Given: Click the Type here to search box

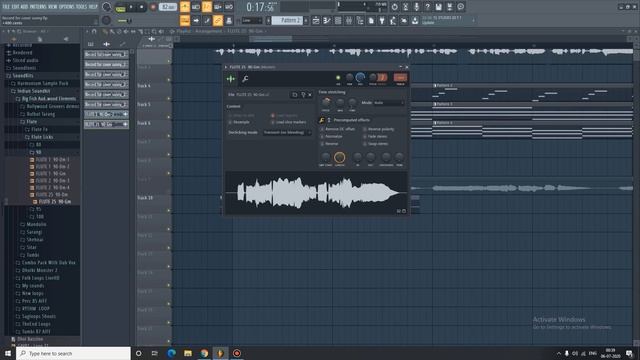Looking at the screenshot, I should (x=74, y=353).
